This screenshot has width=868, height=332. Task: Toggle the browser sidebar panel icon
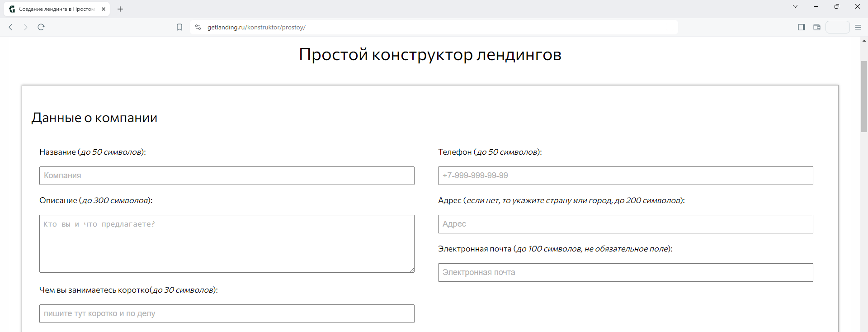pyautogui.click(x=802, y=27)
